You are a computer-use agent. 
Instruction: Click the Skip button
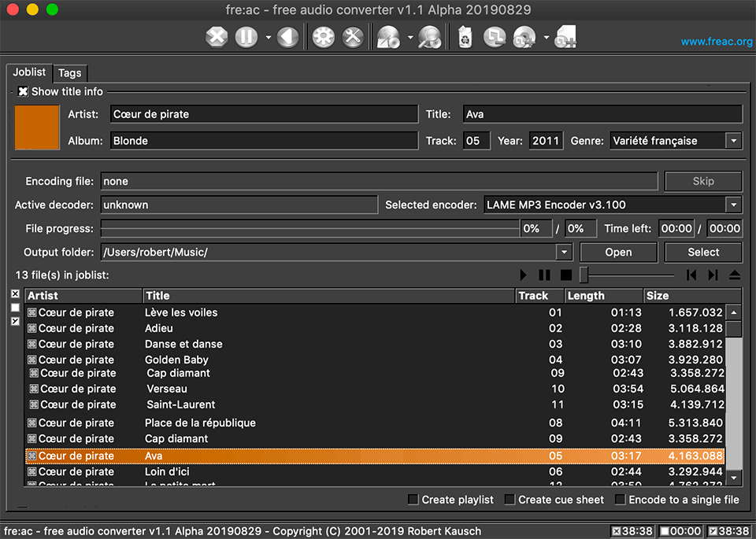click(702, 181)
